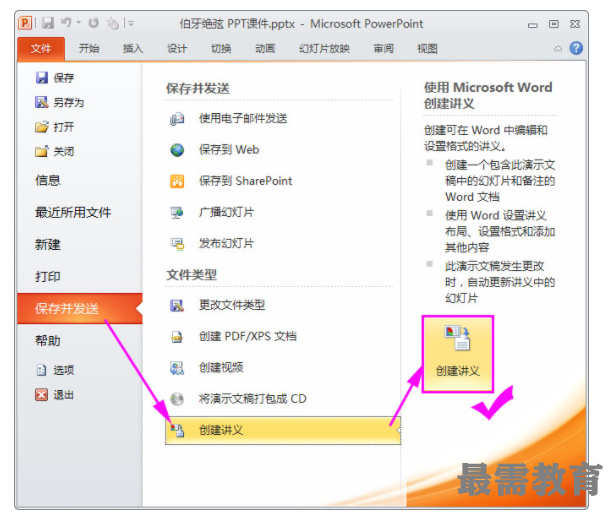Click the red 退出 X icon
Viewport: 609px width, 519px height.
click(42, 395)
